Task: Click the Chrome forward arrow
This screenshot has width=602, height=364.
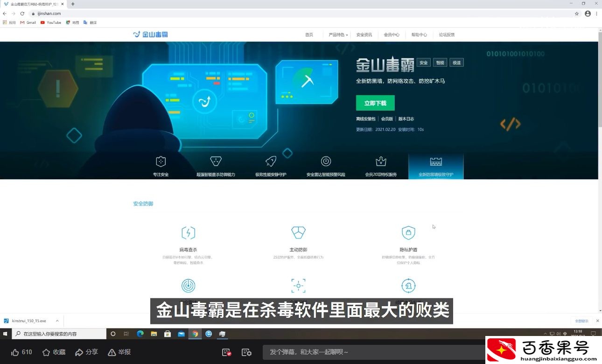Action: tap(13, 14)
